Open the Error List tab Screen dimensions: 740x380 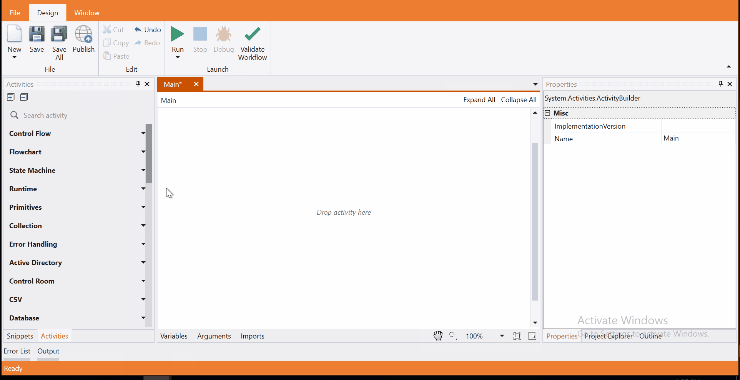click(x=17, y=351)
